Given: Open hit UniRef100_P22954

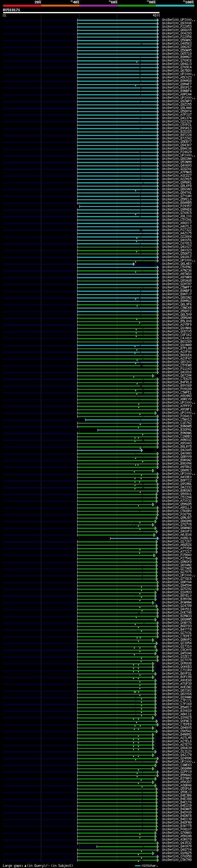Looking at the screenshot, I should 177,37.
